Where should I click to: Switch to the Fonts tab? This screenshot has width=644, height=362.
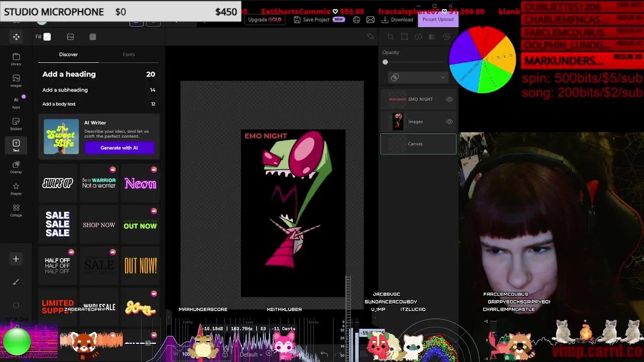tap(129, 54)
